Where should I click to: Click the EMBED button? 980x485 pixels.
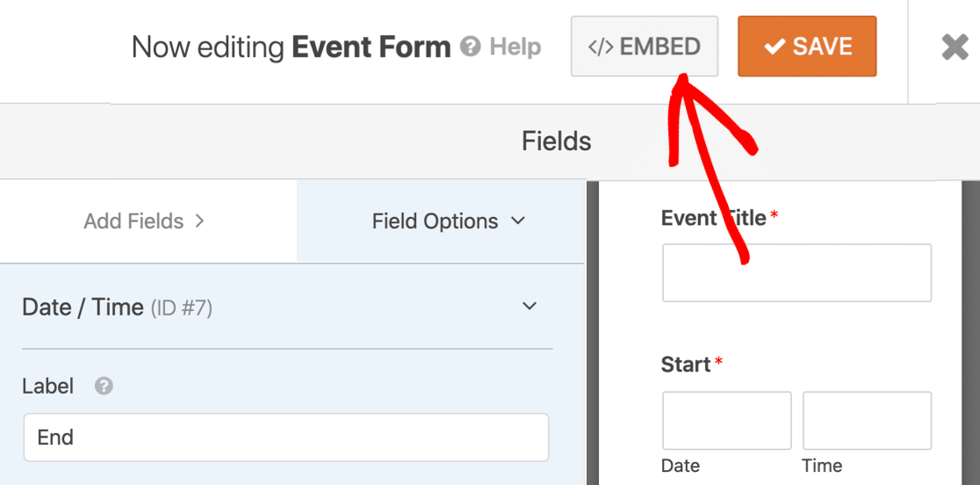(645, 47)
